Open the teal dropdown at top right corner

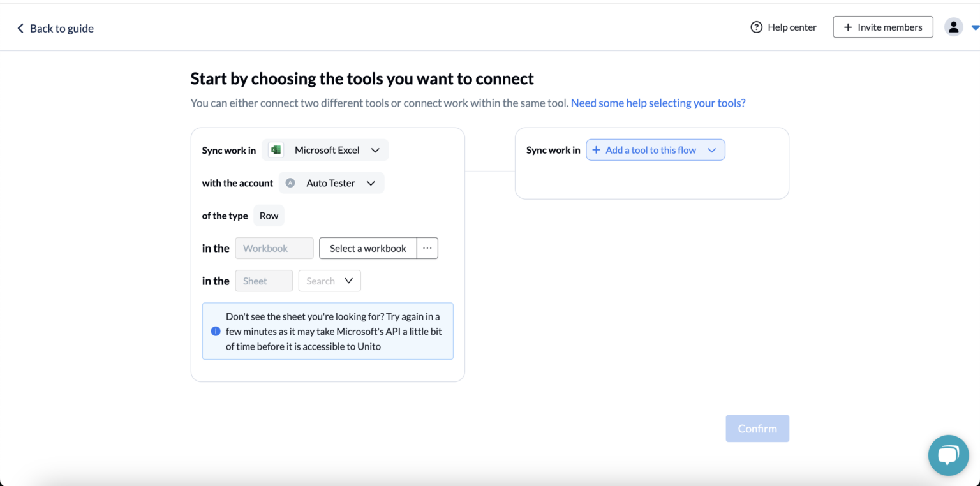click(976, 27)
